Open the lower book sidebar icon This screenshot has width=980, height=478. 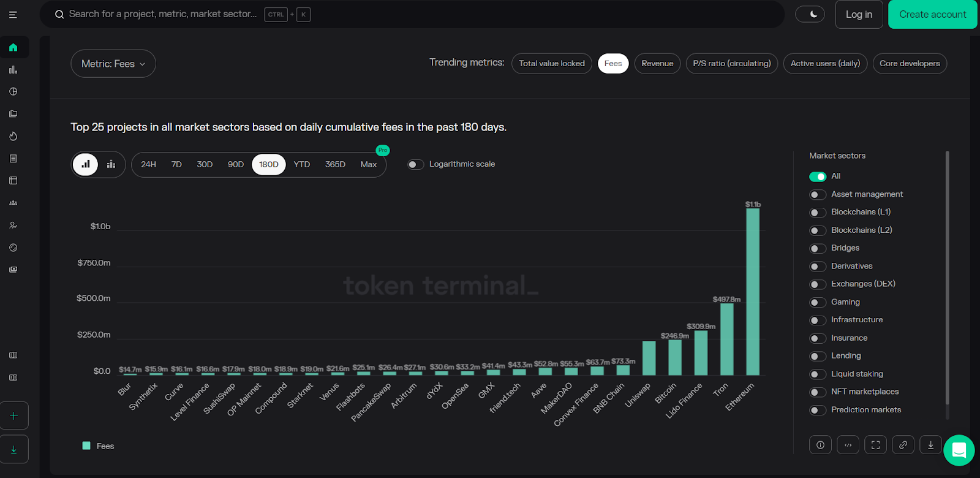pyautogui.click(x=13, y=377)
